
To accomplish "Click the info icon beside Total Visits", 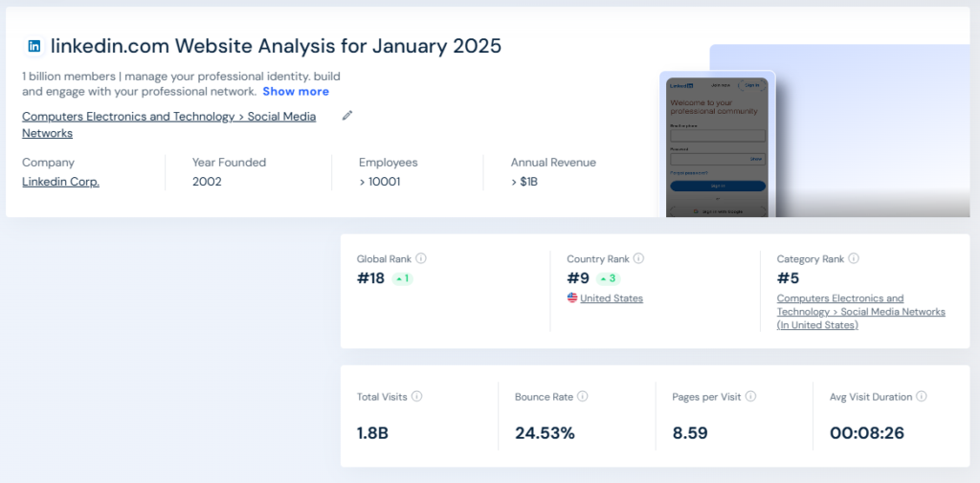I will tap(417, 396).
